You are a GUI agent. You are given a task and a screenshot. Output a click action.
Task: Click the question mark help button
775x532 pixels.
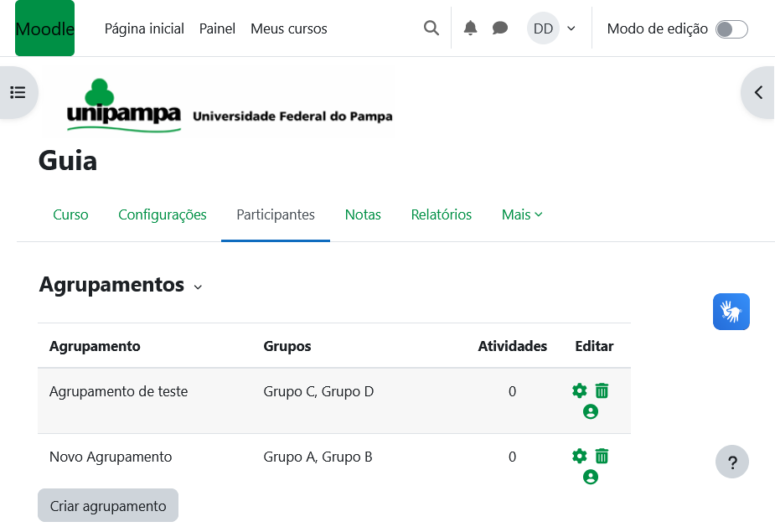point(732,462)
